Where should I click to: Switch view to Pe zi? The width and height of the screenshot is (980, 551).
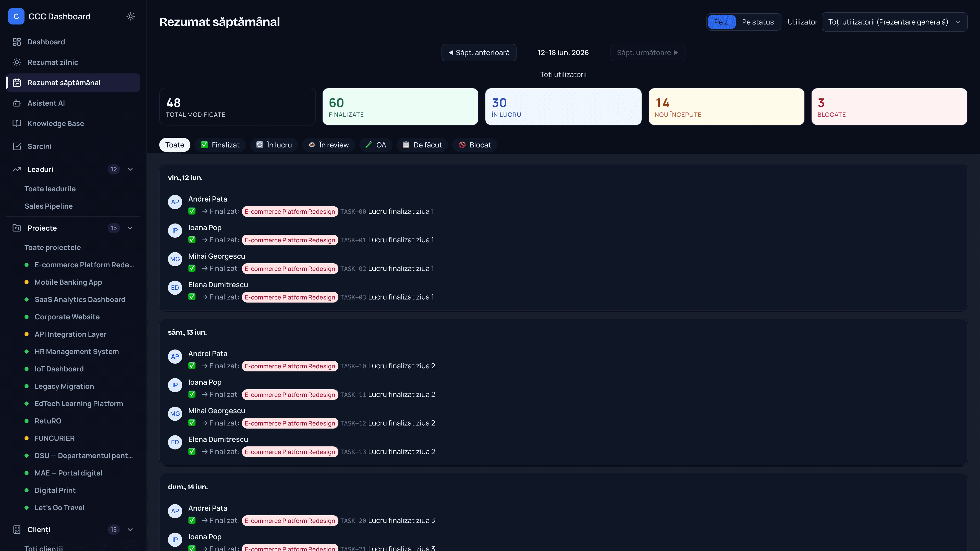coord(722,22)
